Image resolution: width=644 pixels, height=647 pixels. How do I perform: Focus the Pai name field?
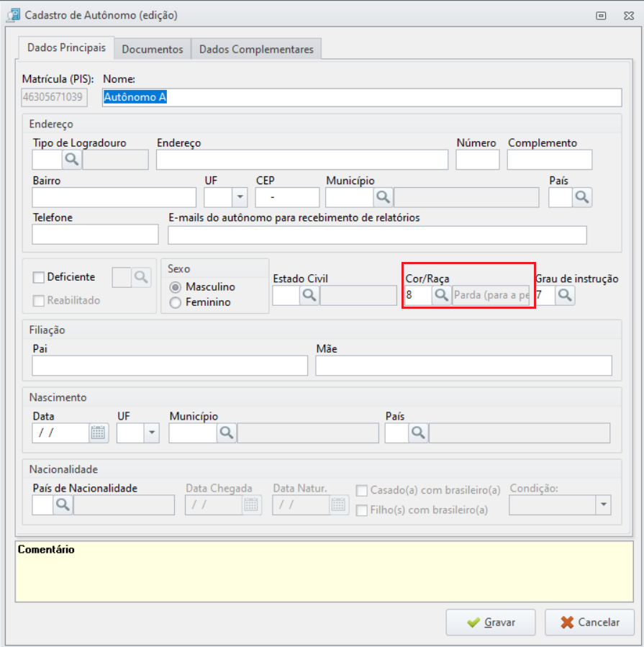170,366
